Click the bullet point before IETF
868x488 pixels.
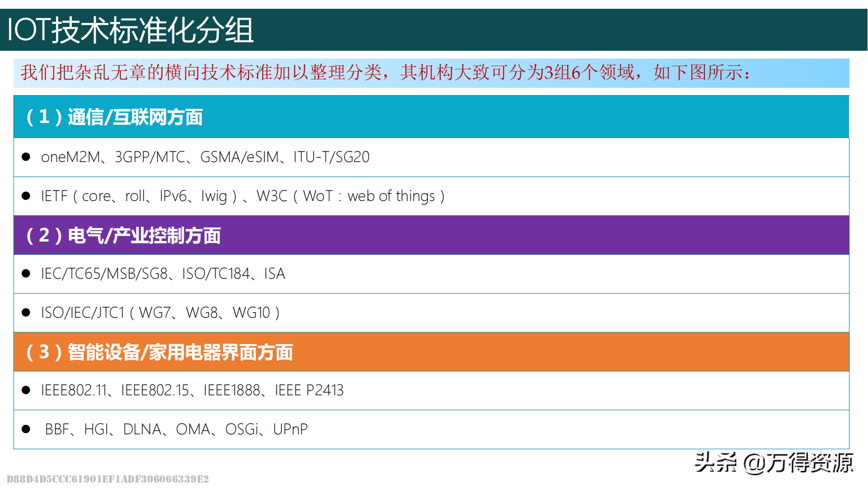26,196
